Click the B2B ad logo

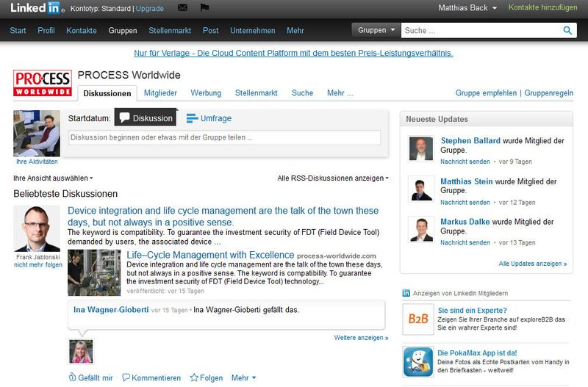tap(418, 319)
